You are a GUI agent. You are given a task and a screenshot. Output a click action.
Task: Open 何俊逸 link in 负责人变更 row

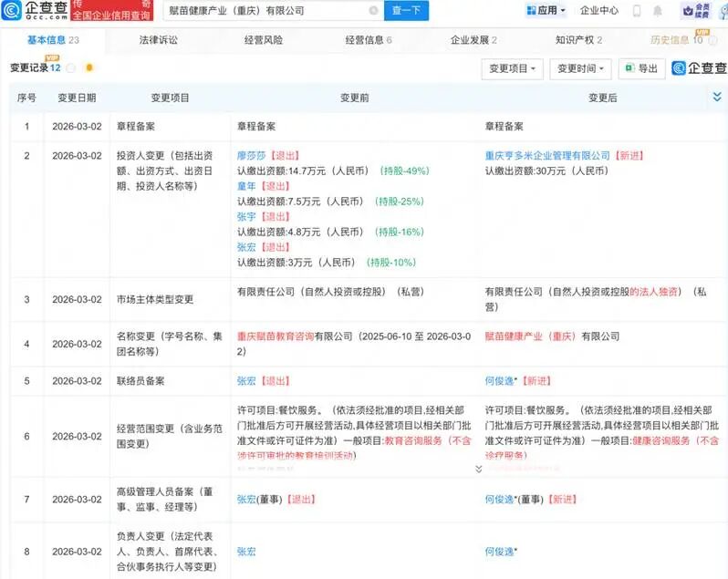[x=500, y=552]
